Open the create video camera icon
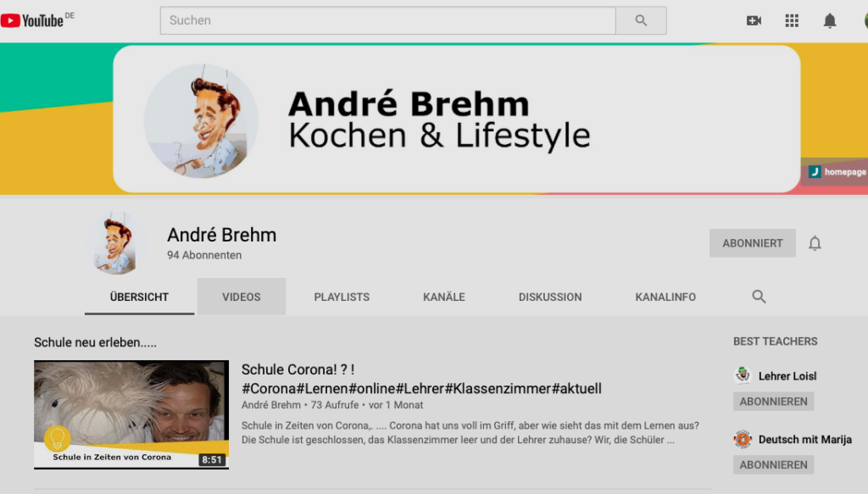 [754, 20]
